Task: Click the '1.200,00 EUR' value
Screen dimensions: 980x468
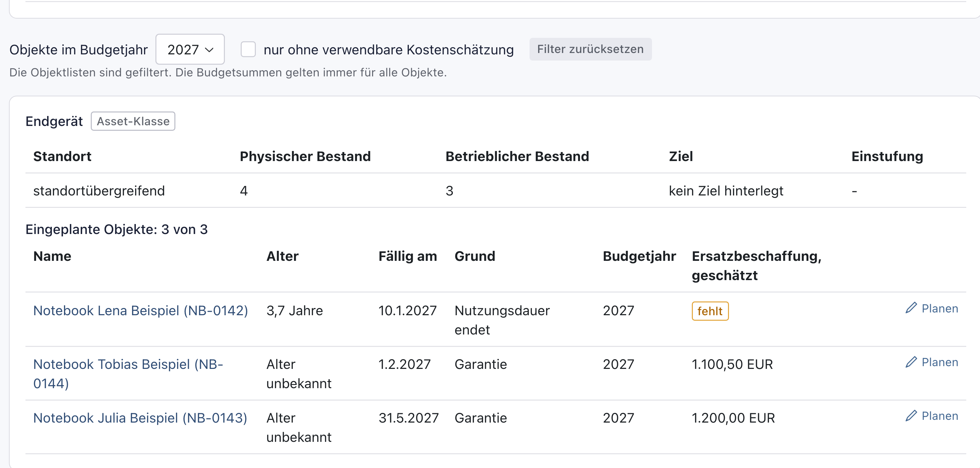Action: point(733,418)
